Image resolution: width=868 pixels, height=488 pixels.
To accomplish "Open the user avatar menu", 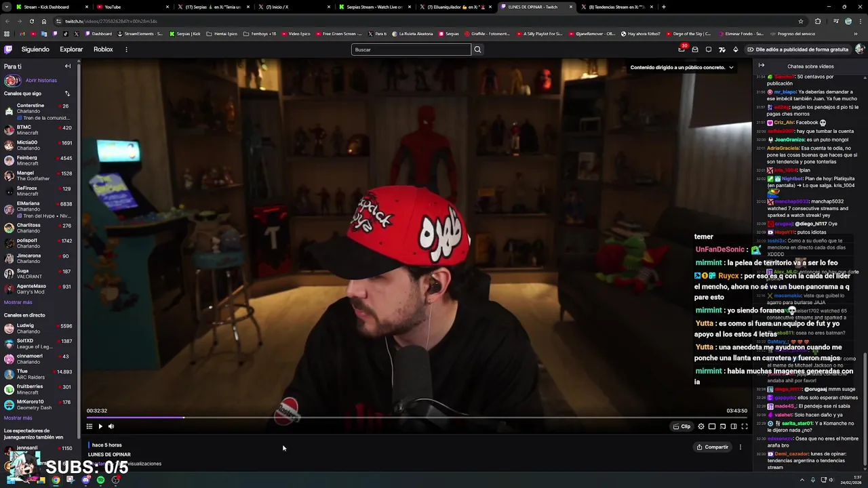I will (x=860, y=49).
